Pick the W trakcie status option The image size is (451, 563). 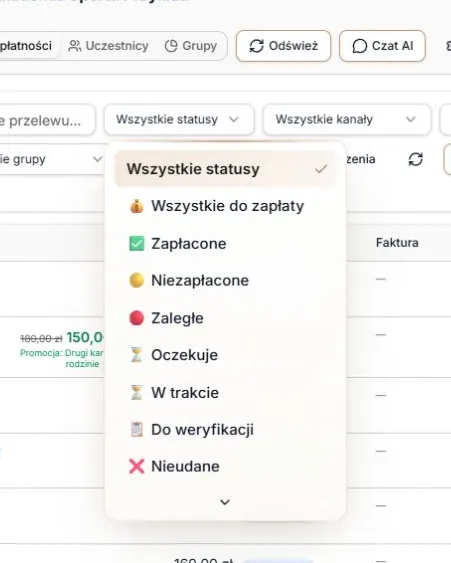[226, 393]
